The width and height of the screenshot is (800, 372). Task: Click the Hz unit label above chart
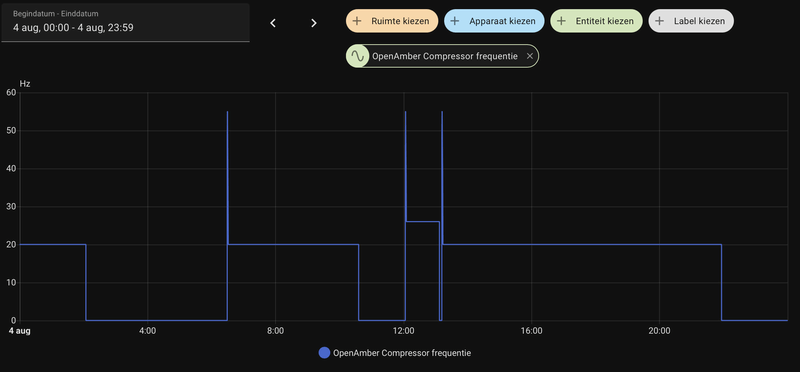click(25, 84)
